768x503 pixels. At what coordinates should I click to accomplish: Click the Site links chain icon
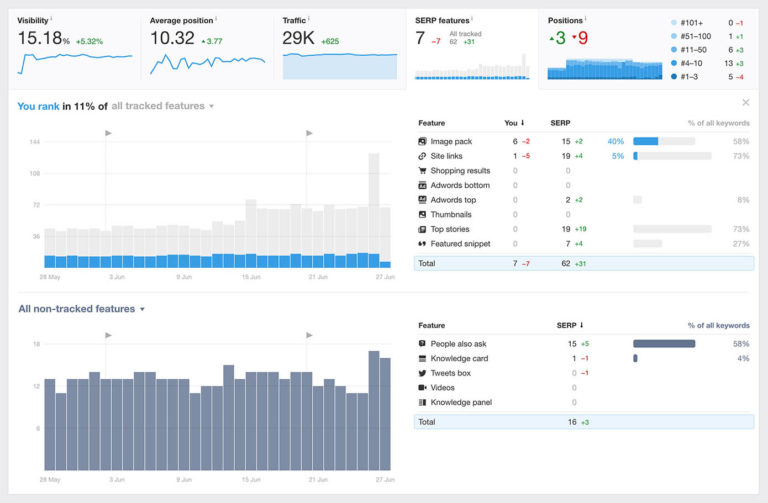tap(423, 156)
